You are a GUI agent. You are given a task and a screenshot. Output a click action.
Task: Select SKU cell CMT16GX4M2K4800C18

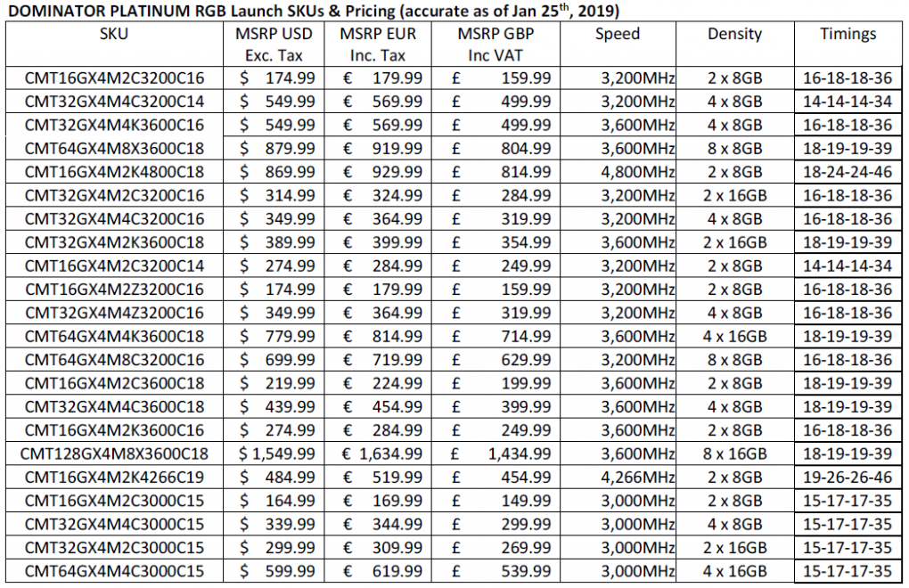point(114,171)
